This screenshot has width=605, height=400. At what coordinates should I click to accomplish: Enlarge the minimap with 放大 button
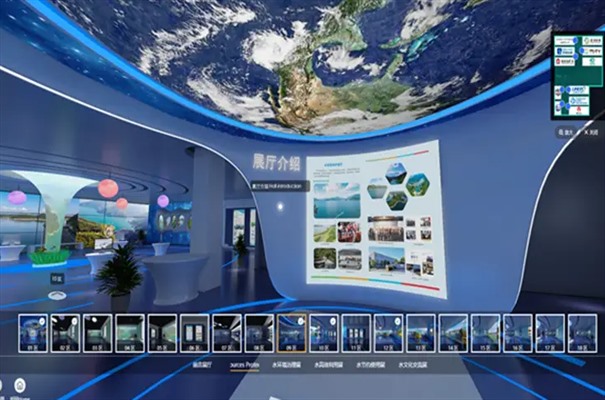(566, 133)
